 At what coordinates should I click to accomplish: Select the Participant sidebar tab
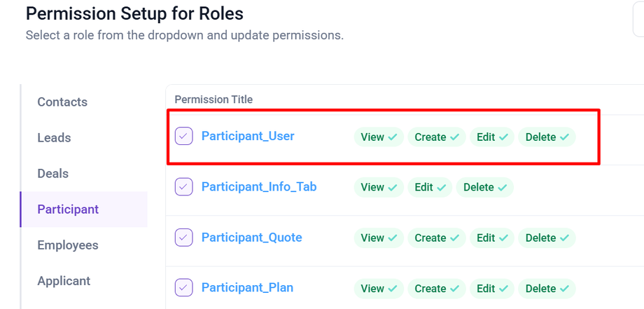68,210
